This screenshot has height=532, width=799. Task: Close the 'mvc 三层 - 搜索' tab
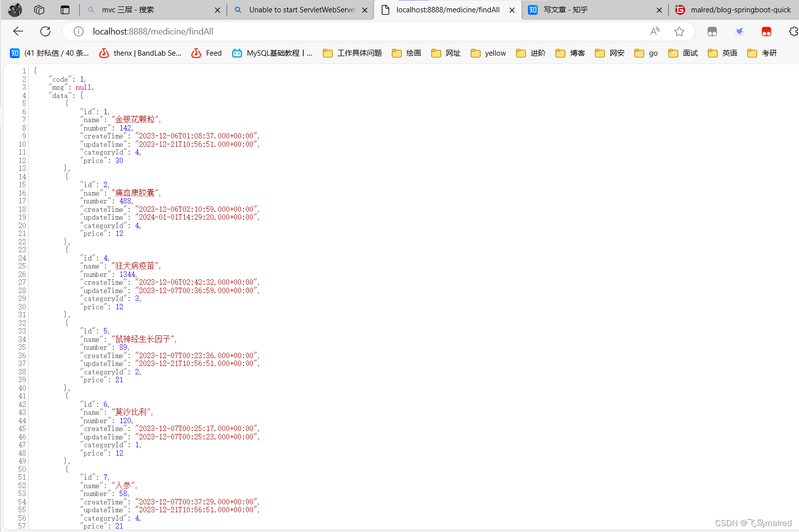217,10
